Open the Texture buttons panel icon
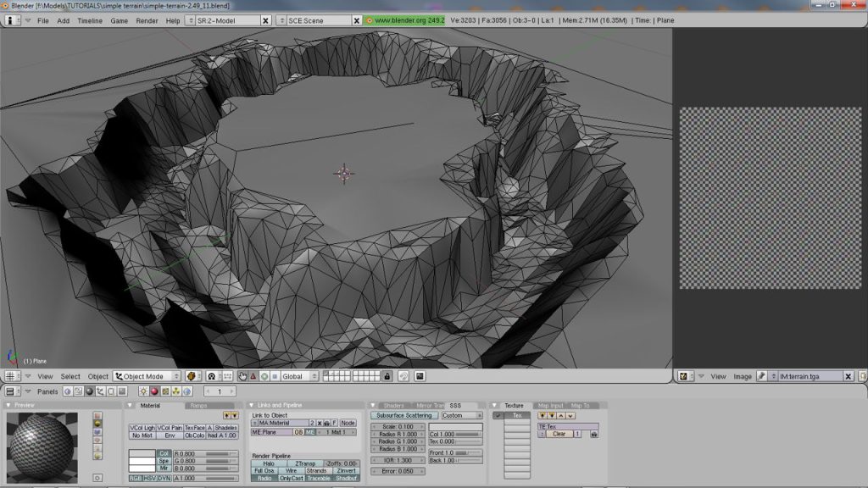This screenshot has height=488, width=868. click(164, 391)
